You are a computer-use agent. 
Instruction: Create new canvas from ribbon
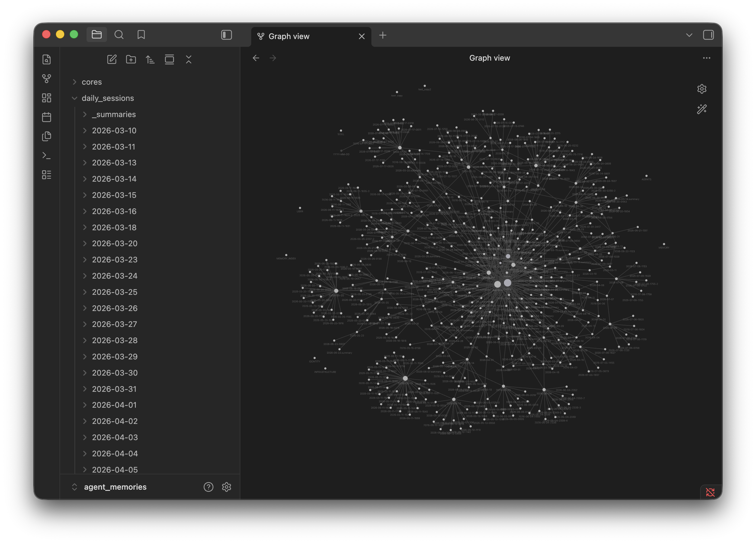pos(47,98)
